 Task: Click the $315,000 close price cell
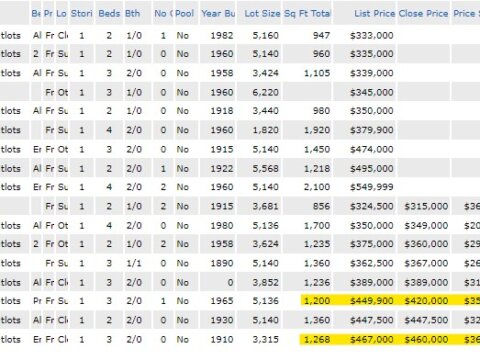[x=426, y=206]
